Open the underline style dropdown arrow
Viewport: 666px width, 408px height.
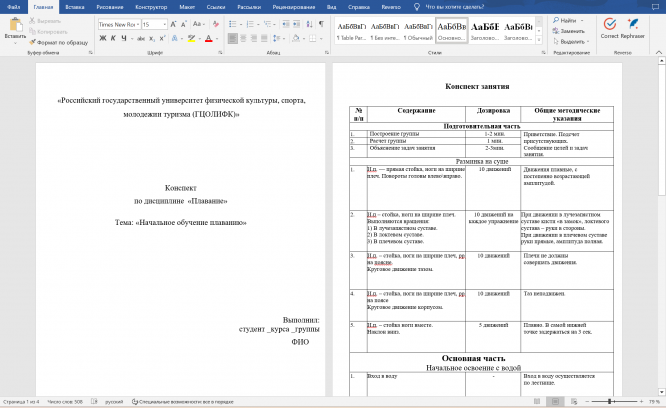click(x=132, y=39)
